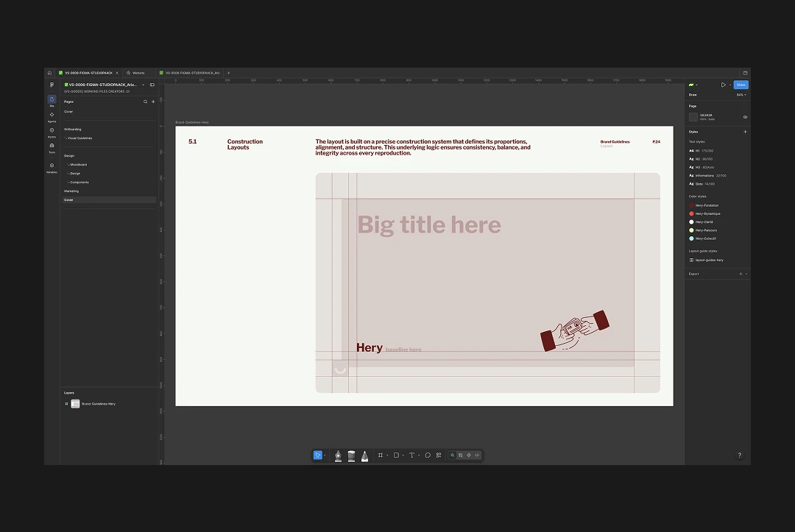Click the blue Share button

click(741, 85)
